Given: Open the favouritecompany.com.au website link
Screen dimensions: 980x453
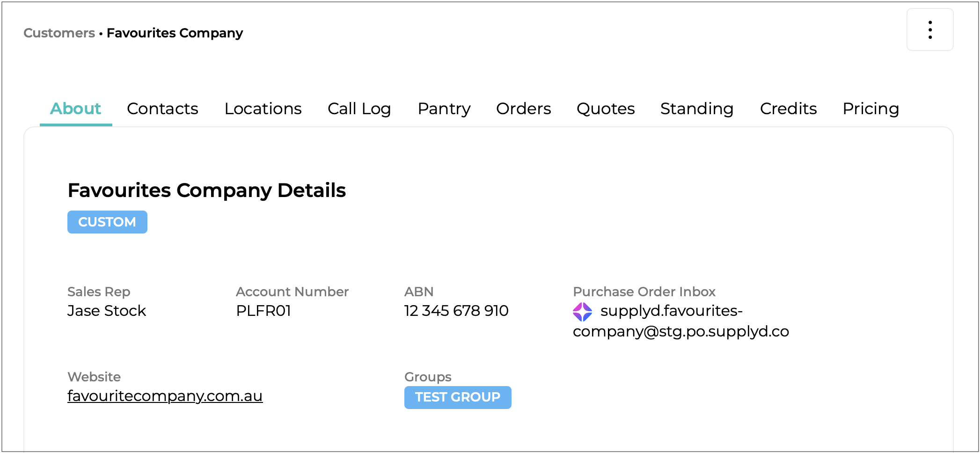Looking at the screenshot, I should pos(165,396).
